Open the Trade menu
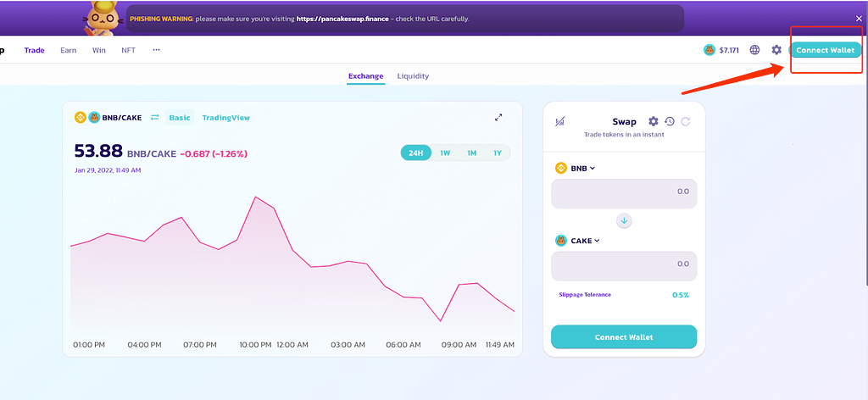868x400 pixels. tap(34, 50)
